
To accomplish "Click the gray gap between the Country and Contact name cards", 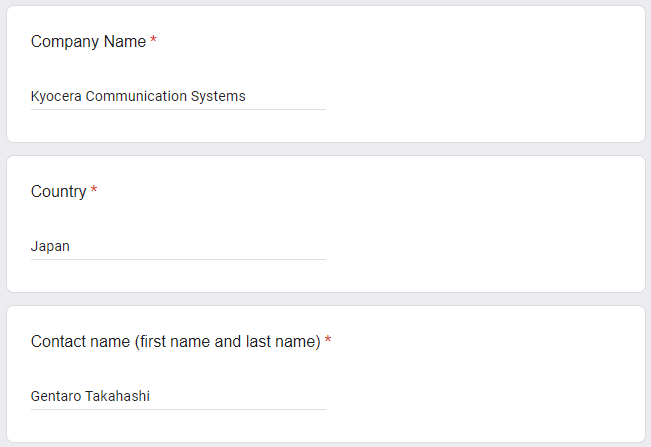I will [x=326, y=299].
